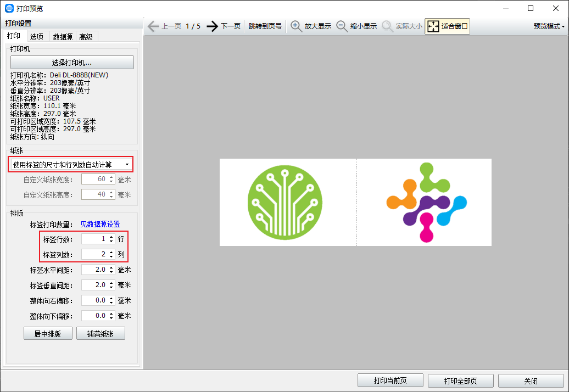Decrease label row count
The image size is (569, 392).
coord(111,241)
